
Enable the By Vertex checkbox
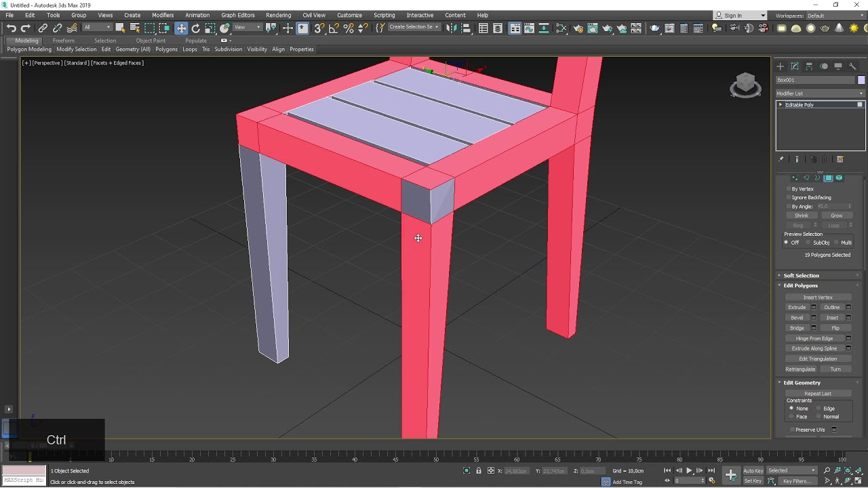click(789, 189)
